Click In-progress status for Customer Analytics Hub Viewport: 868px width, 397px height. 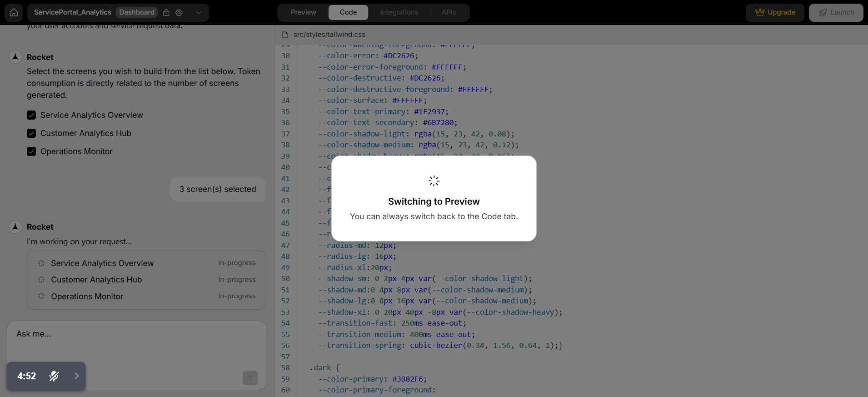pos(237,280)
